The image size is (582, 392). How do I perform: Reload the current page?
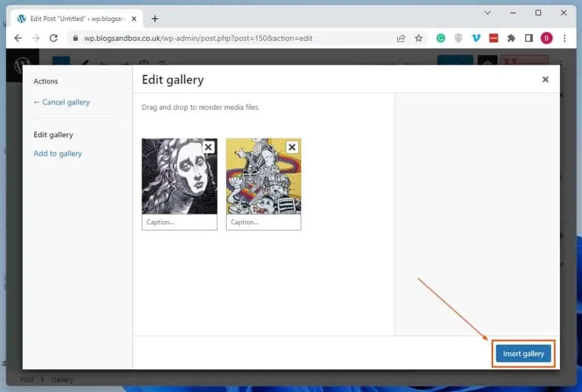54,37
